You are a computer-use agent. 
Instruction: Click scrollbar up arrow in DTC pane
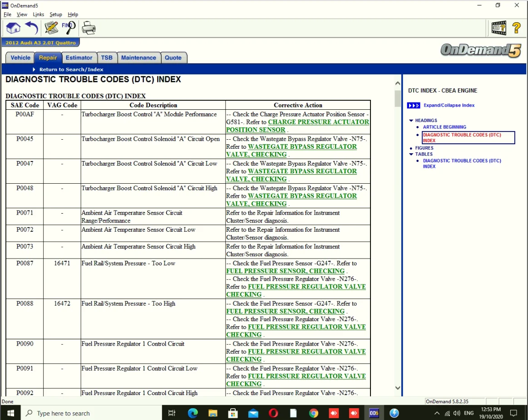(398, 83)
